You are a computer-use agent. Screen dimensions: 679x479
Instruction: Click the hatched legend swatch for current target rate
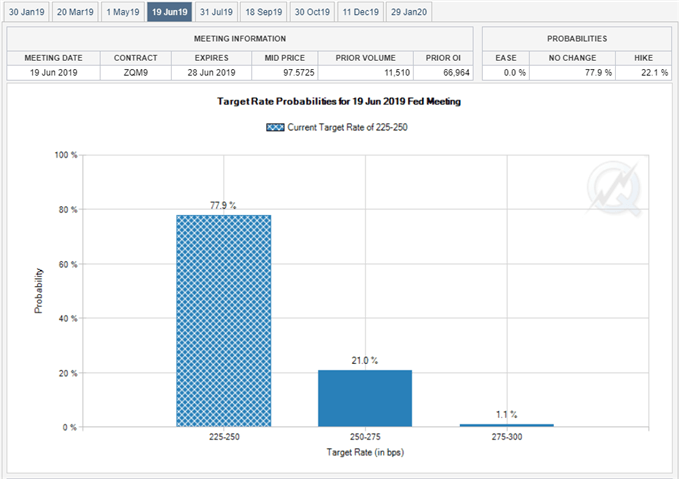[275, 127]
